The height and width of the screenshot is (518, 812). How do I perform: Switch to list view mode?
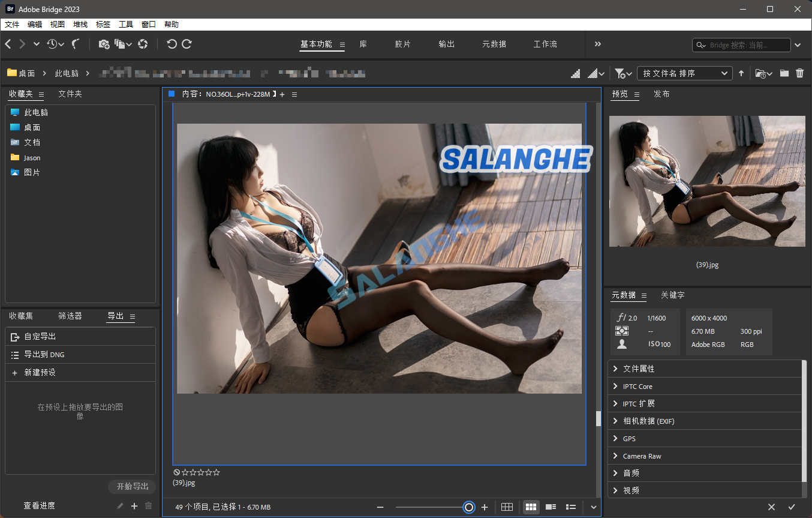click(x=572, y=507)
